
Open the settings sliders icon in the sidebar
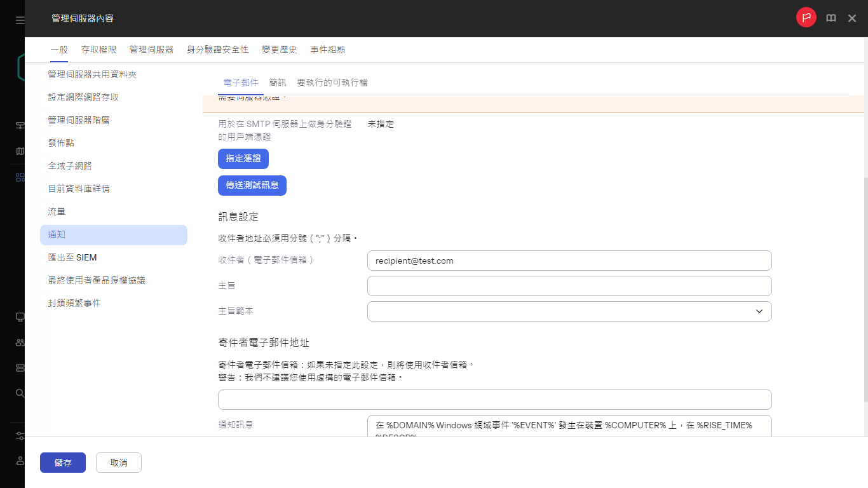(x=20, y=435)
